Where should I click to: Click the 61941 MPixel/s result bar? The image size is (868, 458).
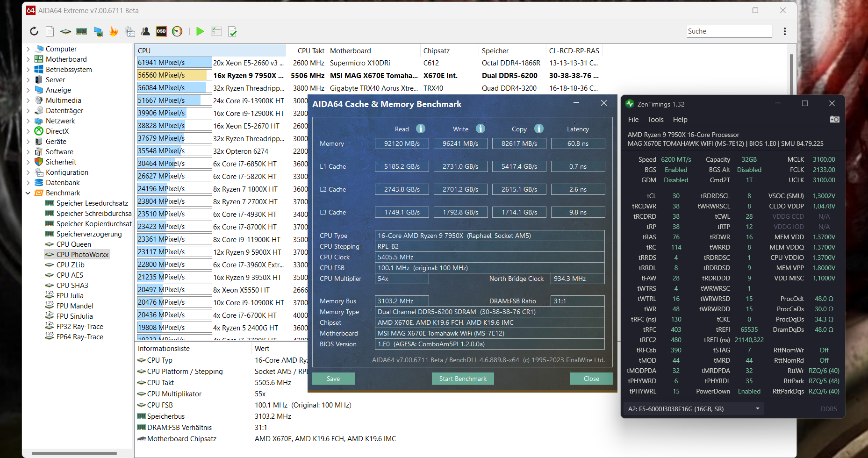(174, 63)
